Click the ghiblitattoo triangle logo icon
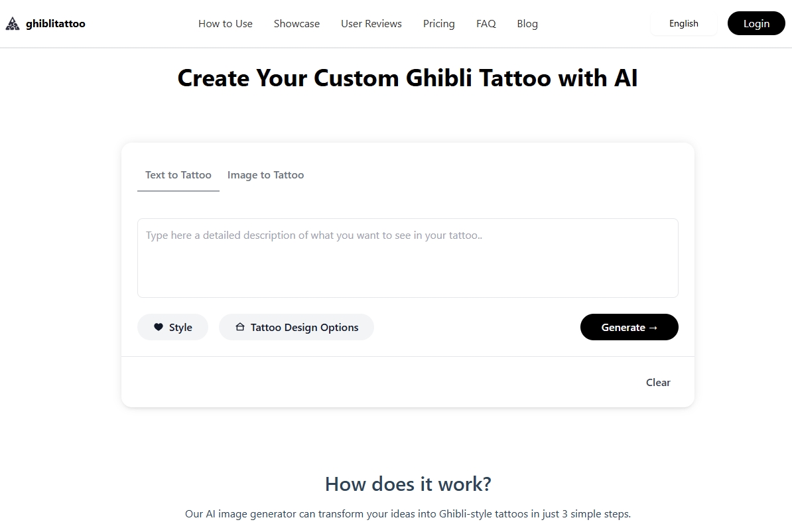 pyautogui.click(x=13, y=24)
